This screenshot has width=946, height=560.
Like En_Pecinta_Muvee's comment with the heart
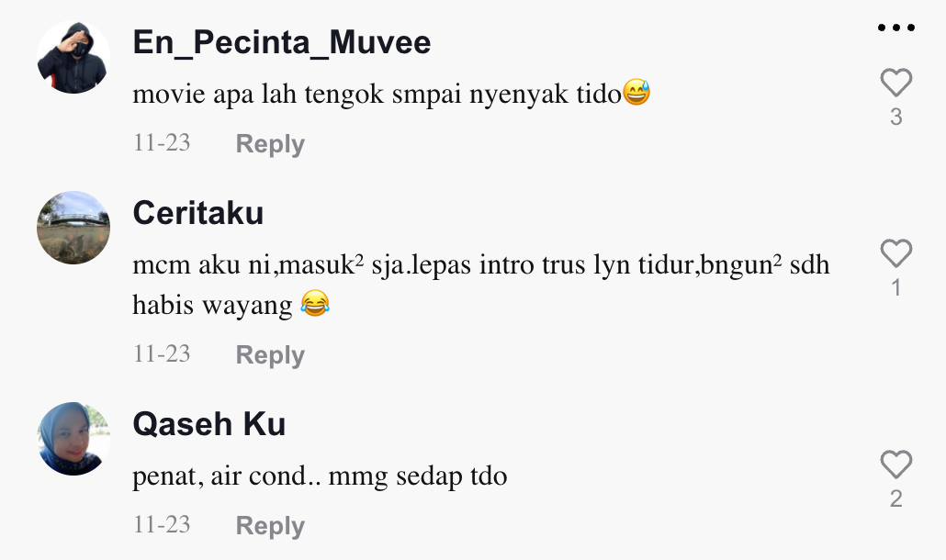(895, 84)
